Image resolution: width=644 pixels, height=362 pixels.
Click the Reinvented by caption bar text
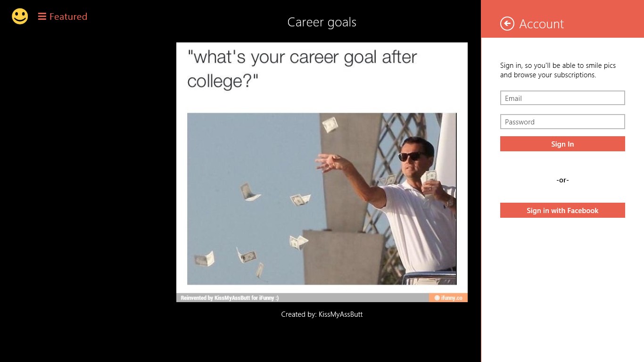tap(230, 298)
